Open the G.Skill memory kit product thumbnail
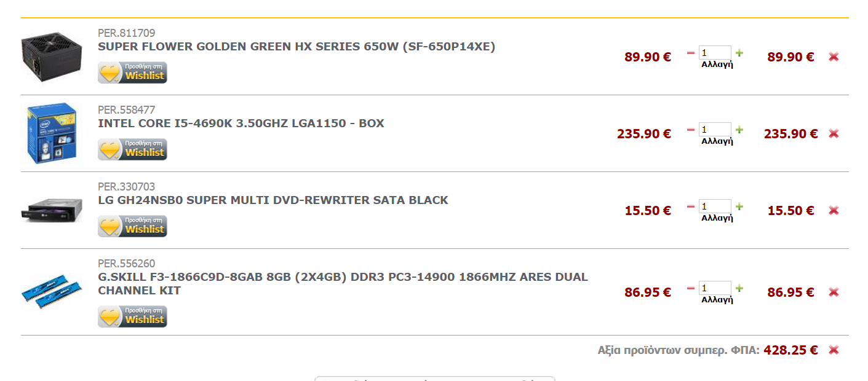Screen dimensions: 868x381 pos(52,291)
